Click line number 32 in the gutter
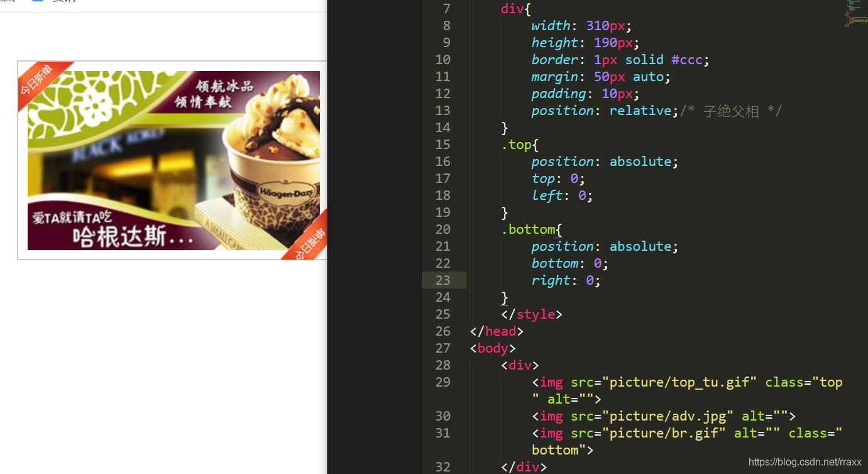Screen dimensions: 868x474 [442, 466]
